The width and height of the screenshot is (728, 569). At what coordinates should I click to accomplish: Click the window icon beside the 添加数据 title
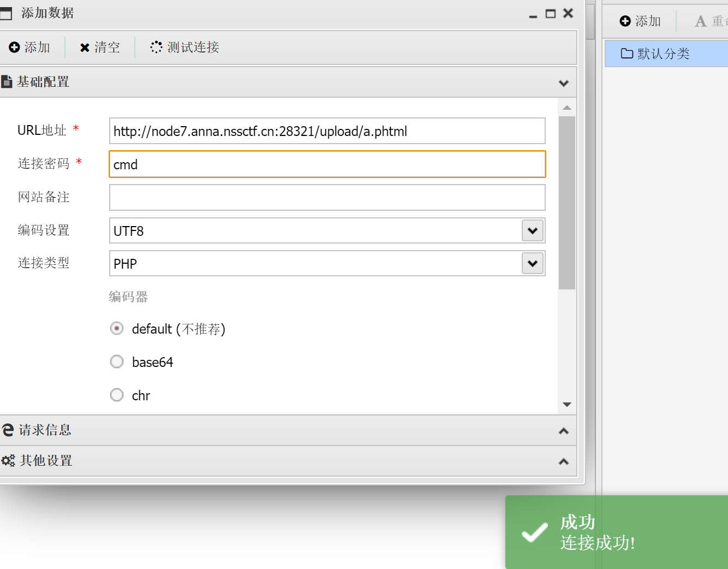click(x=5, y=13)
